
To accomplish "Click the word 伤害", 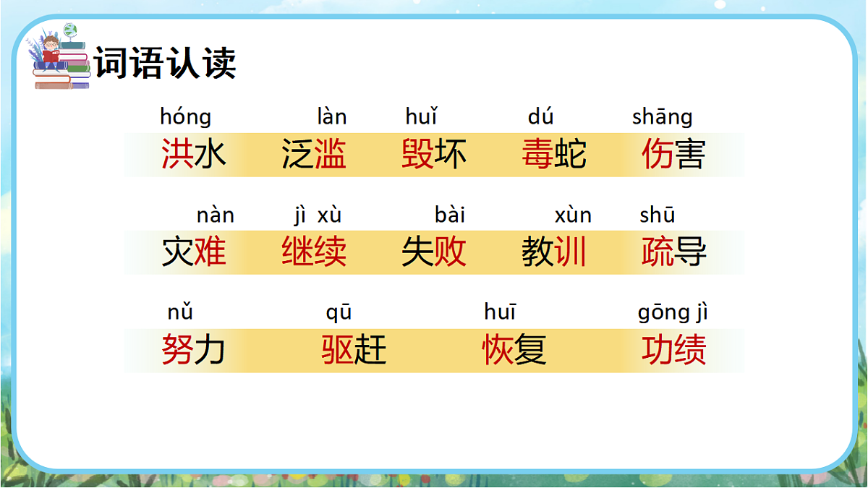I will [673, 155].
